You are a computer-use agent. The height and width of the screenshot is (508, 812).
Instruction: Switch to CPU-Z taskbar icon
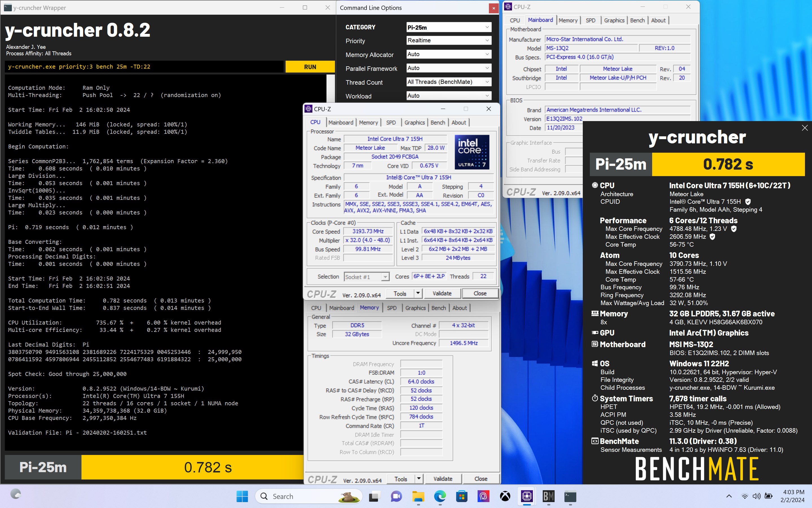[x=527, y=496]
